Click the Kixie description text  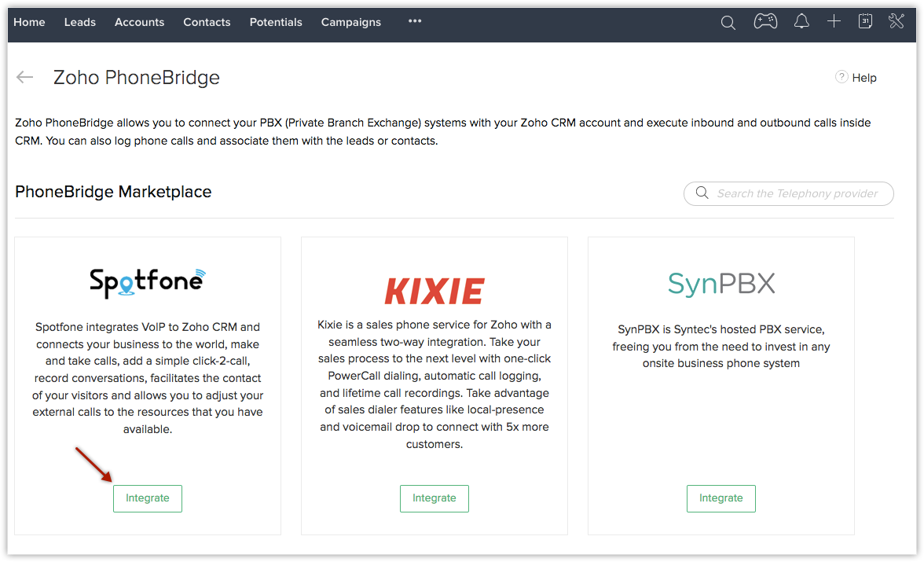(434, 384)
